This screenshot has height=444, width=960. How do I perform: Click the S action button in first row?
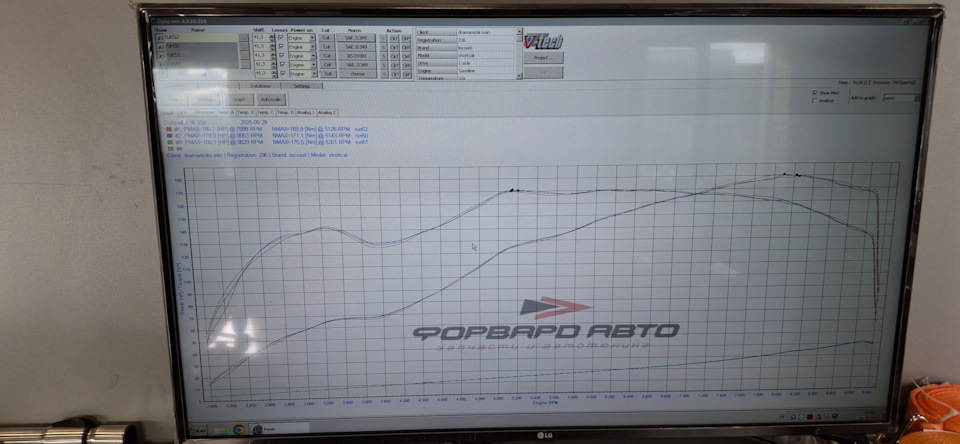tap(383, 38)
